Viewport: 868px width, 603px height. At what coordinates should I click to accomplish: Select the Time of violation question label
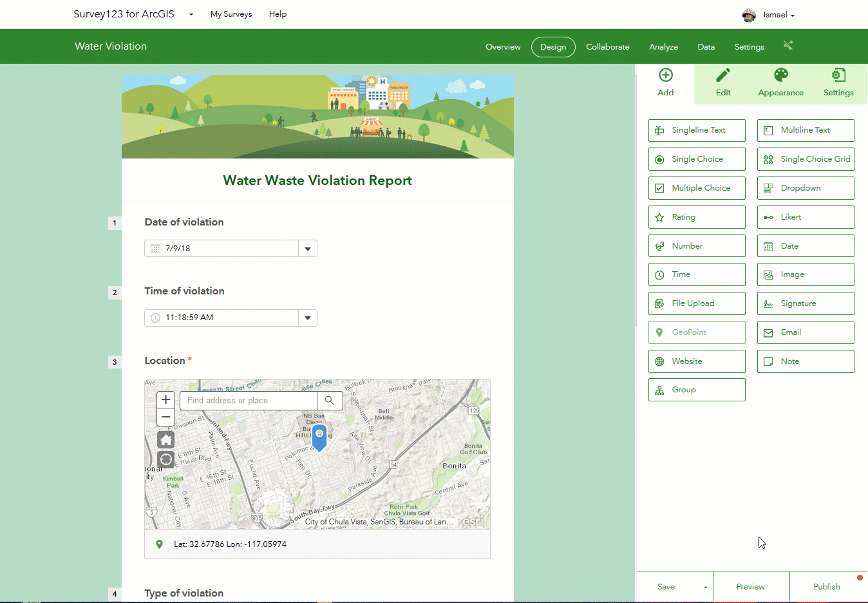pyautogui.click(x=184, y=291)
